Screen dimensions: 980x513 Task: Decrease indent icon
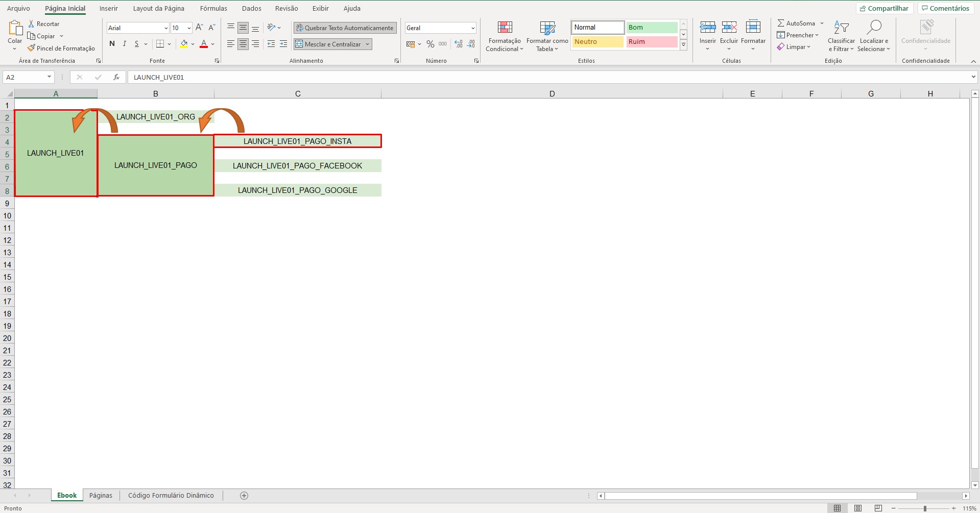point(271,44)
